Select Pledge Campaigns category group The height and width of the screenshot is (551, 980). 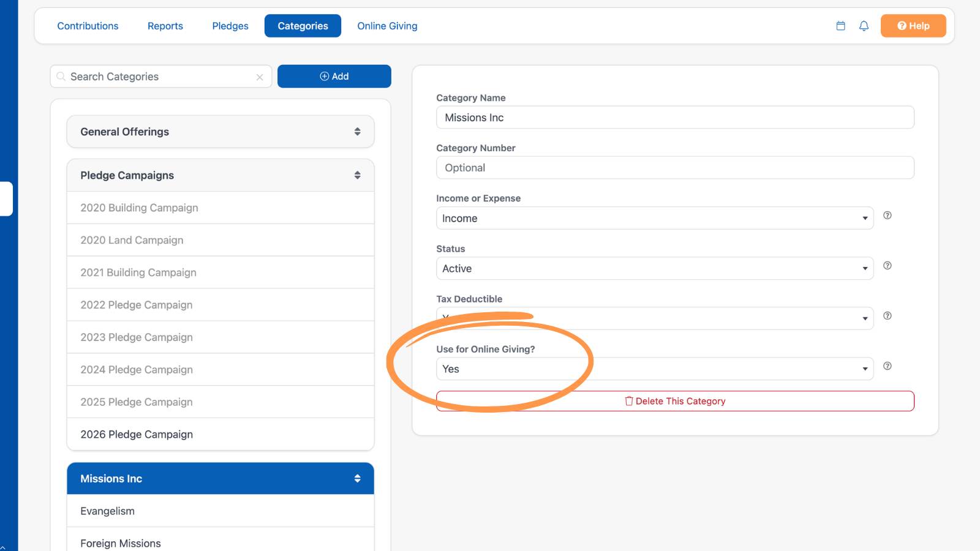221,175
